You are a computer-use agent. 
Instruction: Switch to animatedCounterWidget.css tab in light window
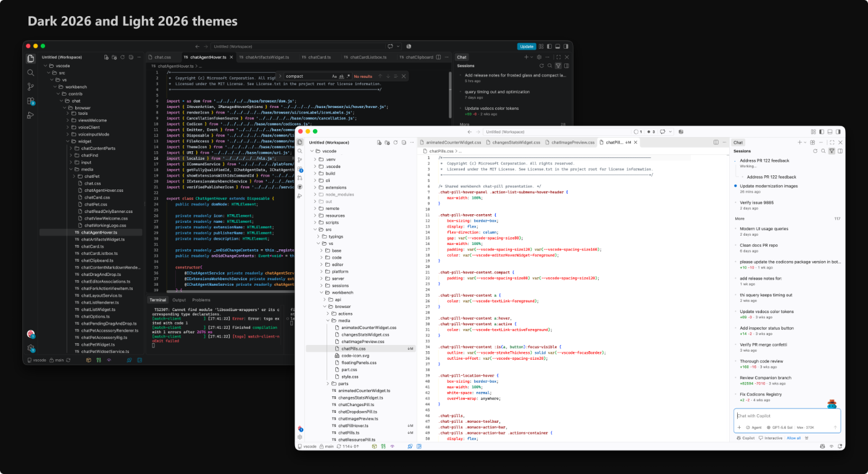pyautogui.click(x=449, y=142)
